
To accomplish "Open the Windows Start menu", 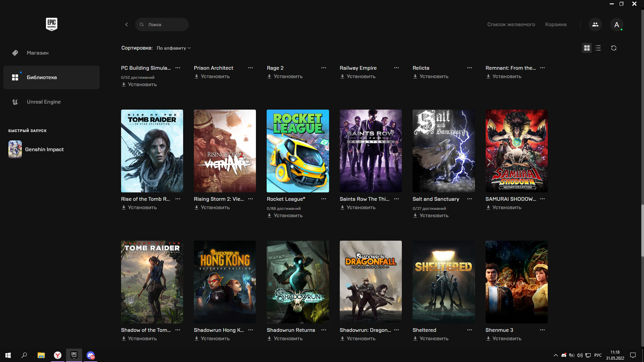I will (8, 355).
